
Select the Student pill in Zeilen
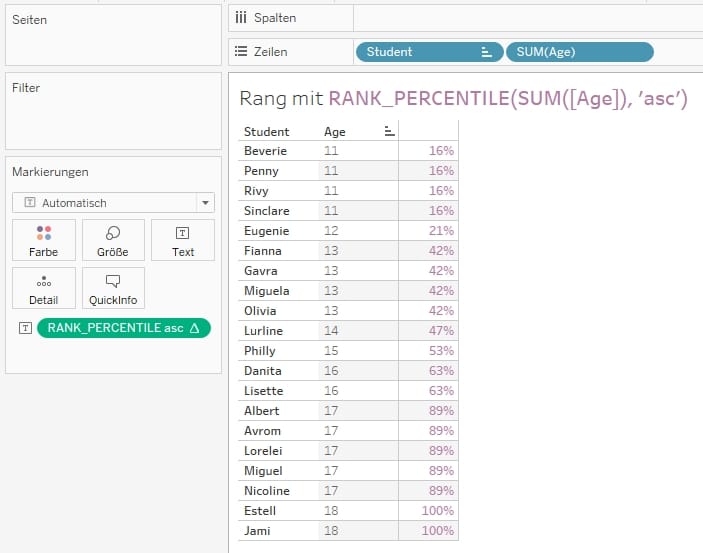point(420,52)
